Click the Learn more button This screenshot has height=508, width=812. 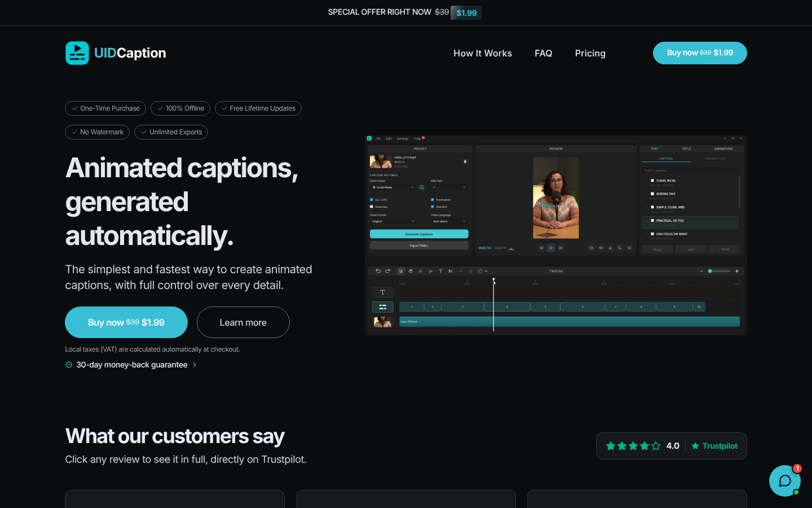tap(243, 322)
